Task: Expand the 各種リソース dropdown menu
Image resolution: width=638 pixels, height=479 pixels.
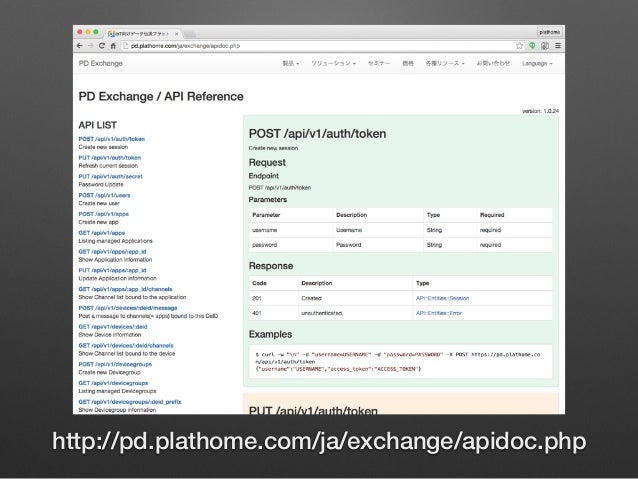Action: click(445, 63)
